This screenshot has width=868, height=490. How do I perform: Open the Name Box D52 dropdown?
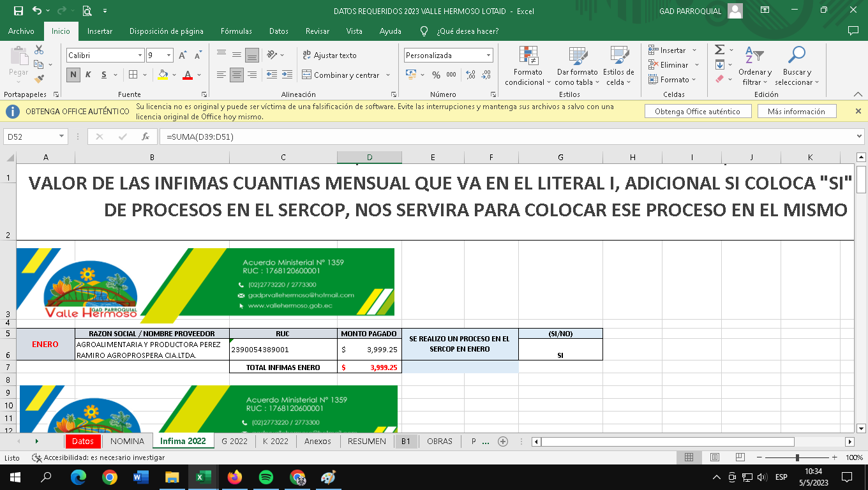[62, 137]
